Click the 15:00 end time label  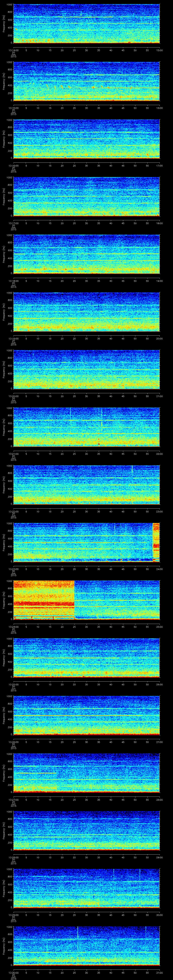[x=160, y=50]
